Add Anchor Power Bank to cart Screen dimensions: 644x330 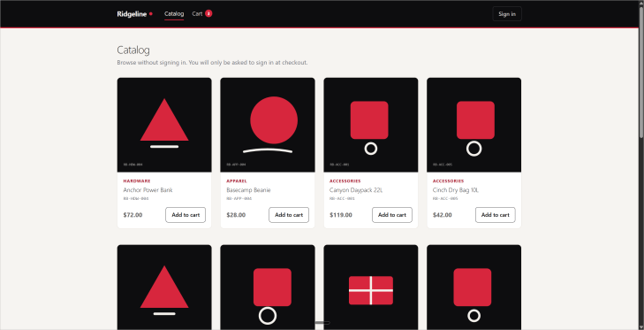click(x=186, y=215)
